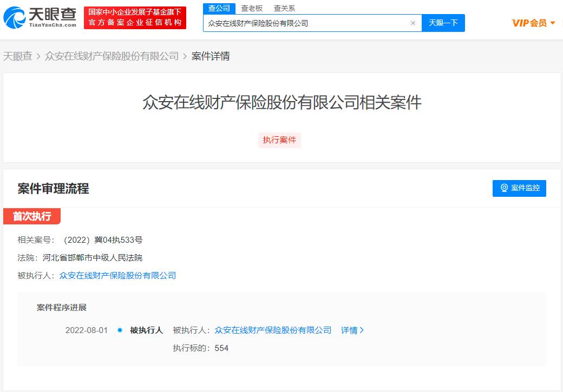Select the 2022-08-01 timeline dot marker
This screenshot has width=563, height=392.
pyautogui.click(x=120, y=330)
